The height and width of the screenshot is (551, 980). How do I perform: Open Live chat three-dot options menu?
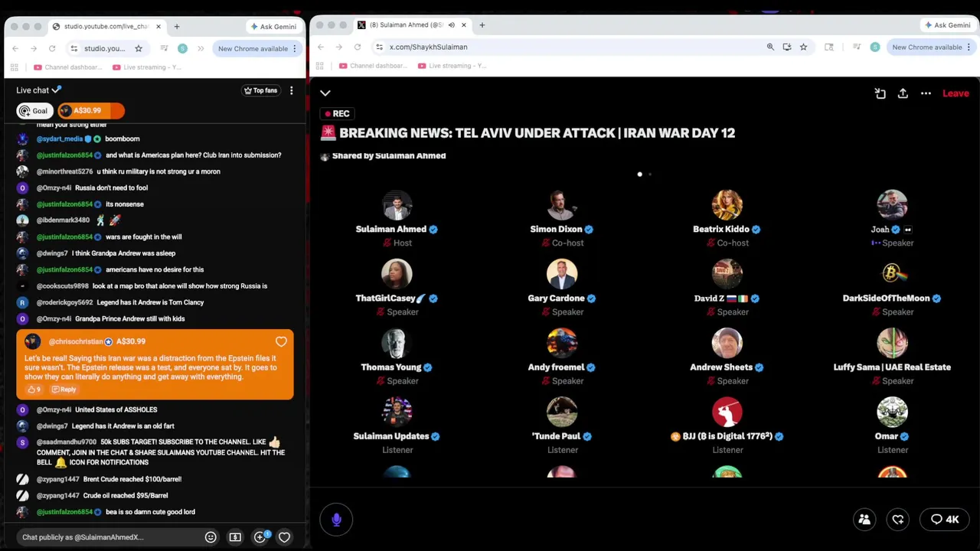(x=291, y=90)
